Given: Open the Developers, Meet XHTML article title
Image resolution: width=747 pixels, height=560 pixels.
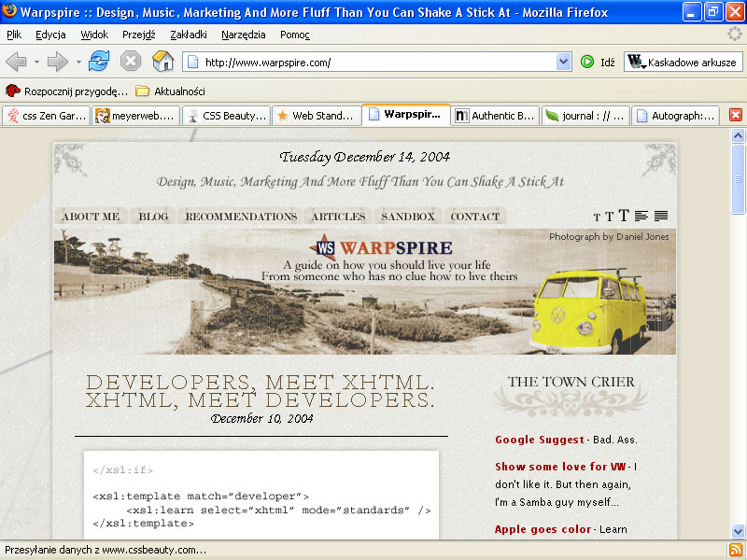Looking at the screenshot, I should click(261, 391).
